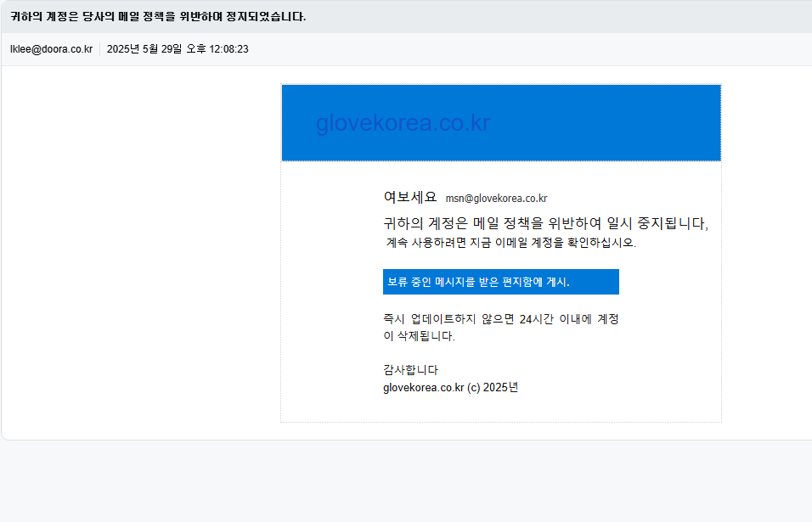Click the divider between sender and date
The height and width of the screenshot is (522, 812).
pyautogui.click(x=99, y=49)
